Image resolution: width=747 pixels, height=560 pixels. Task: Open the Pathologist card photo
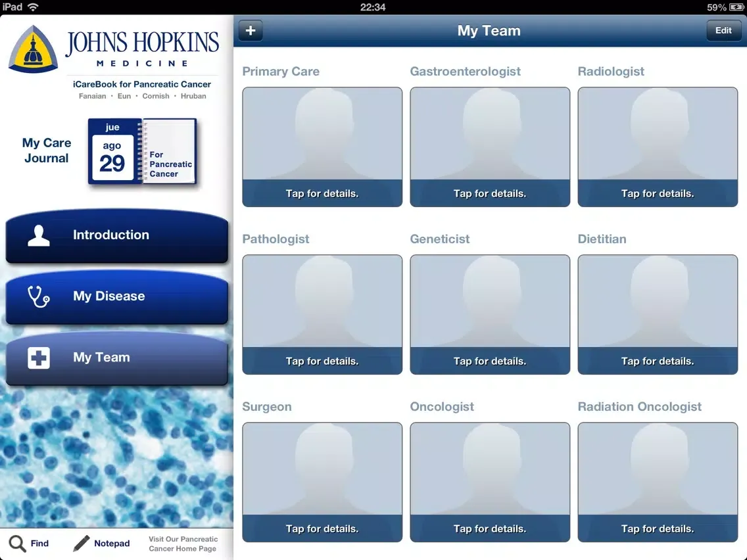point(322,301)
